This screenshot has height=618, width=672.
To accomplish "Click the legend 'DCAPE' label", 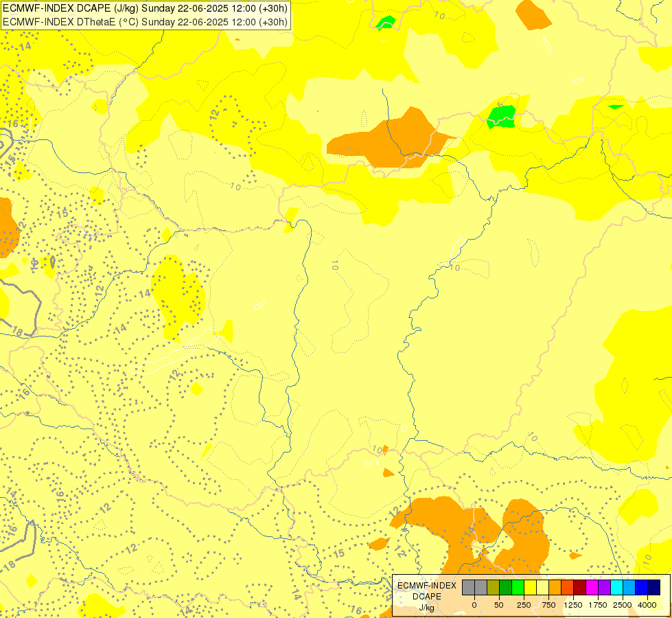I will [427, 597].
